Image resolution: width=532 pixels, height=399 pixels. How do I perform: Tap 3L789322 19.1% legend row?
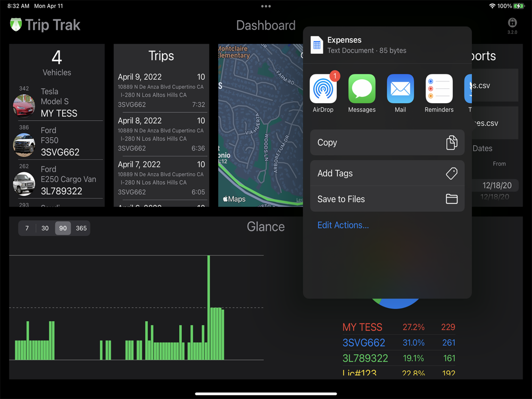pos(398,358)
